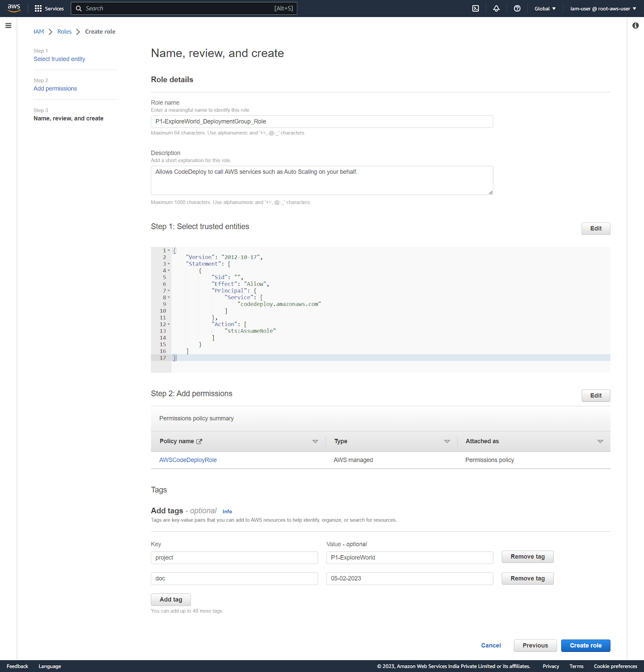
Task: Sort by Attached as column arrow
Action: (600, 441)
